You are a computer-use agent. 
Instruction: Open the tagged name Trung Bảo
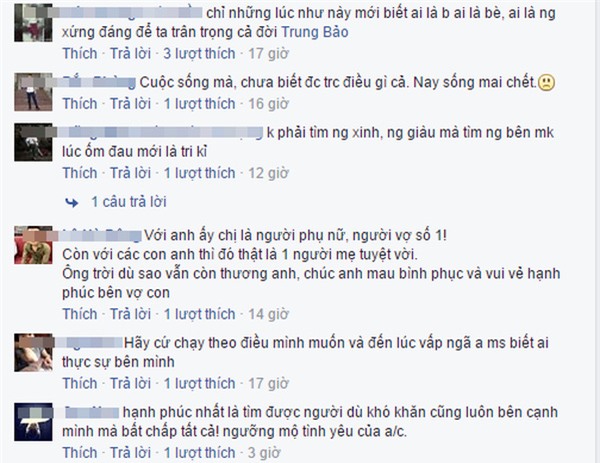[x=315, y=32]
